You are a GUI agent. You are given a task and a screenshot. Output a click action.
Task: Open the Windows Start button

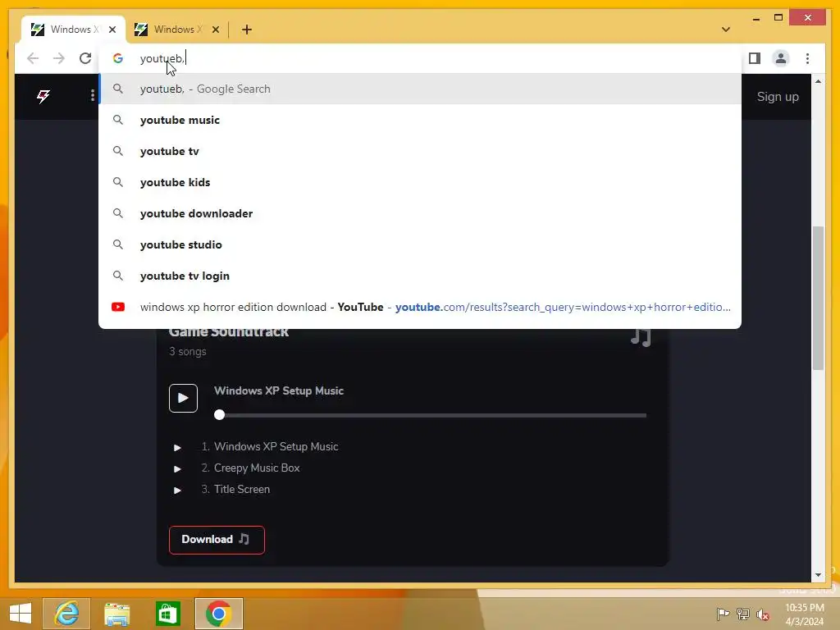[x=21, y=614]
